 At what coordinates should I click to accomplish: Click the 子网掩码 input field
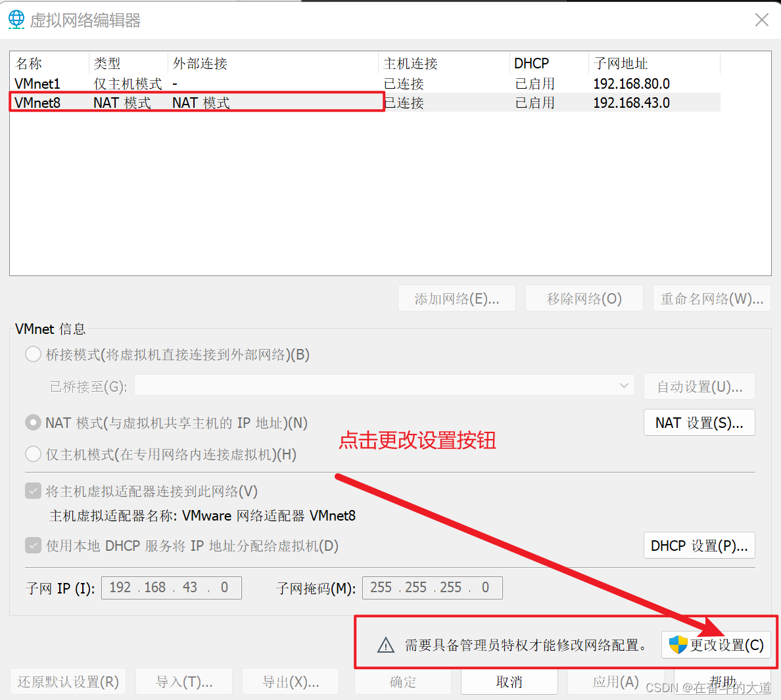point(433,588)
